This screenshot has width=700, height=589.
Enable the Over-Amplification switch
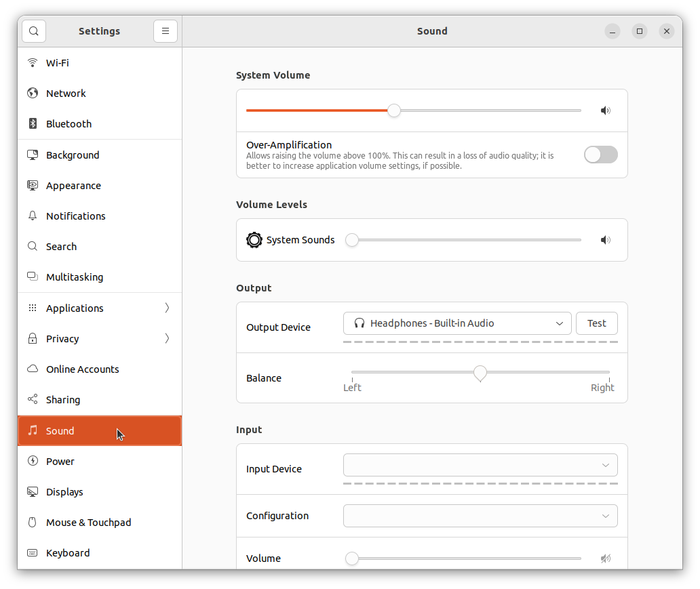(x=601, y=155)
